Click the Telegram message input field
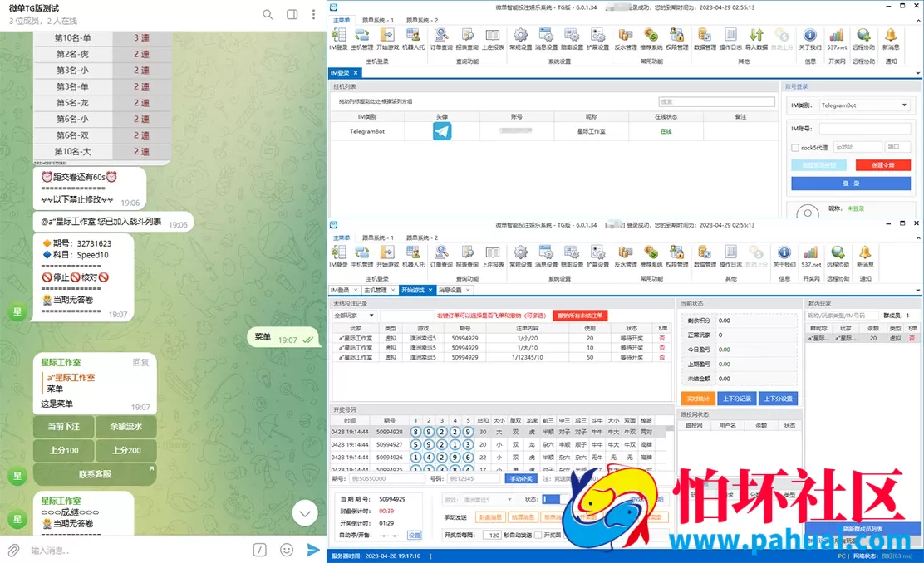 pos(133,550)
